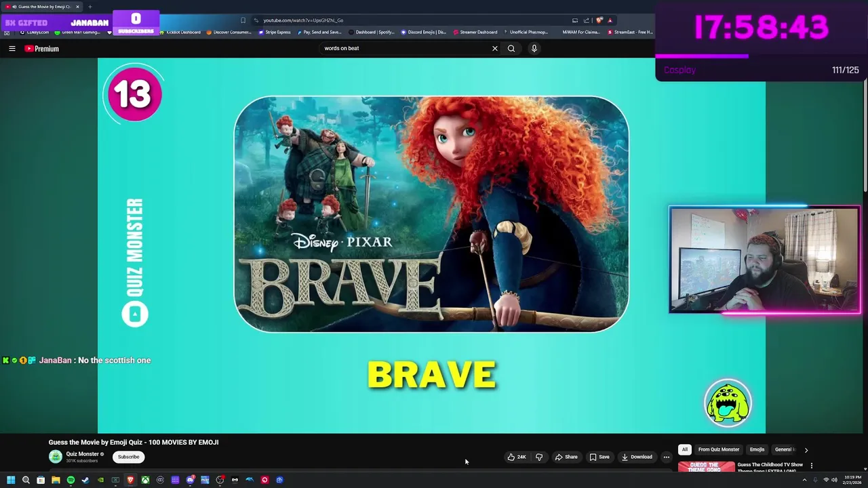Click the browser address bar URL

(x=303, y=20)
